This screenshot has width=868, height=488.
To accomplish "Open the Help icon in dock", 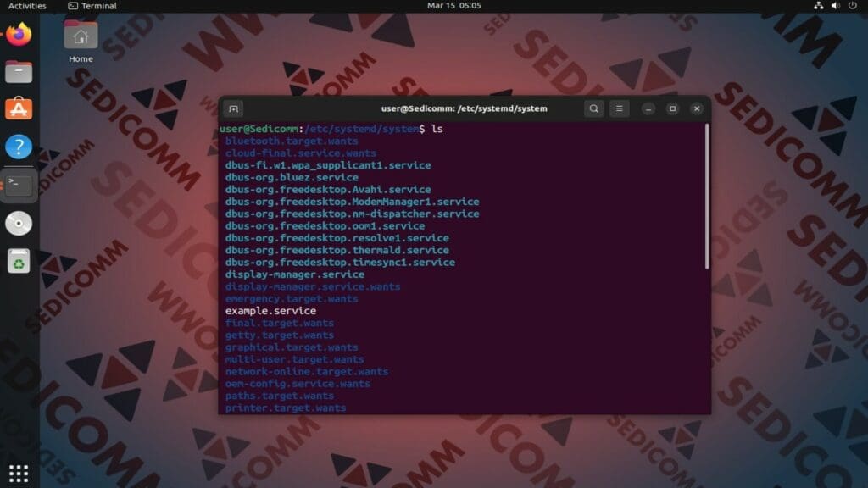I will coord(19,147).
